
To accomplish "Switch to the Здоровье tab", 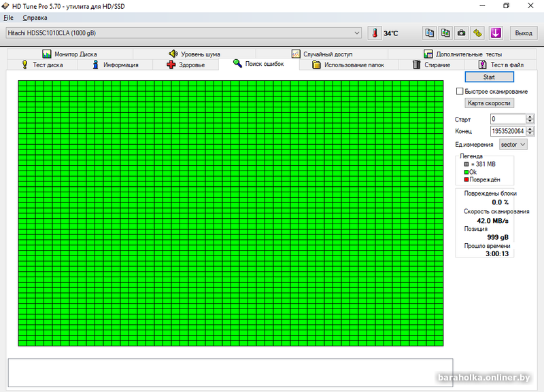I will click(x=186, y=65).
